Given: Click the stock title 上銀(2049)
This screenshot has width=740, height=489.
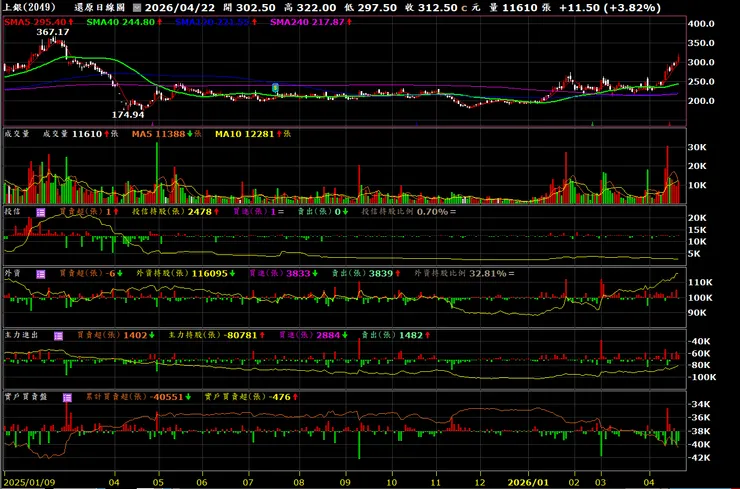Looking at the screenshot, I should click(x=29, y=8).
